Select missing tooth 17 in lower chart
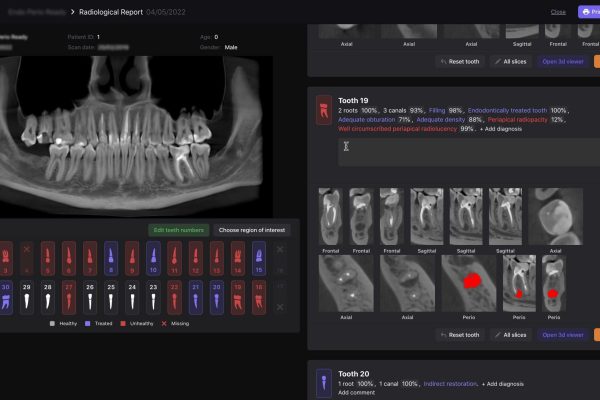 280,298
